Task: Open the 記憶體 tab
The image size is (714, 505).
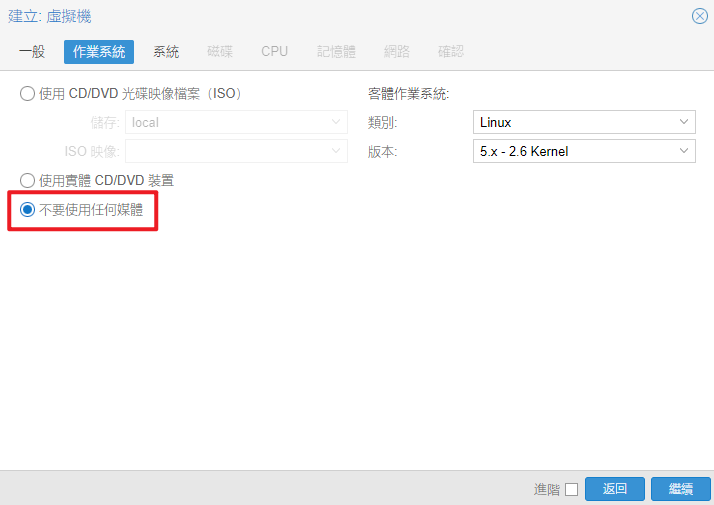Action: click(x=336, y=51)
